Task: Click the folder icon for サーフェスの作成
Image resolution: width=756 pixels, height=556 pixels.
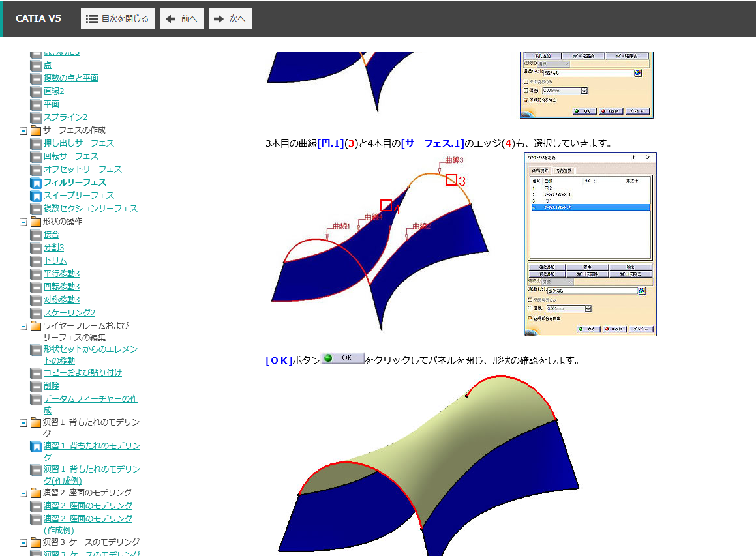Action: (36, 130)
